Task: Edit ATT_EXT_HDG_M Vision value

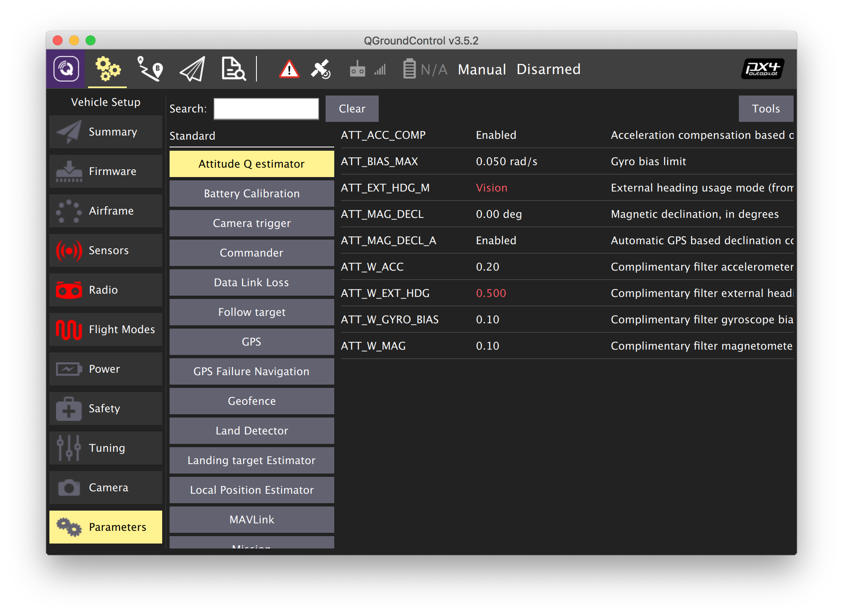Action: click(x=491, y=188)
